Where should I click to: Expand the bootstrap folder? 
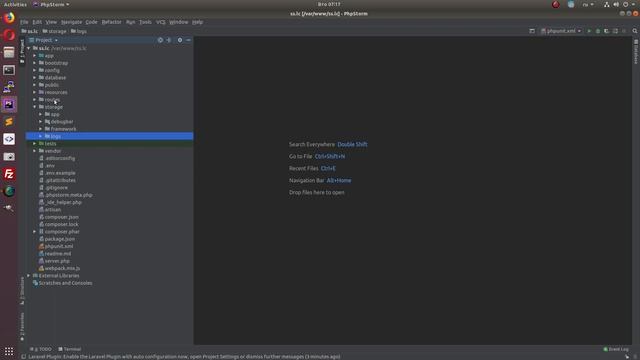click(x=35, y=63)
